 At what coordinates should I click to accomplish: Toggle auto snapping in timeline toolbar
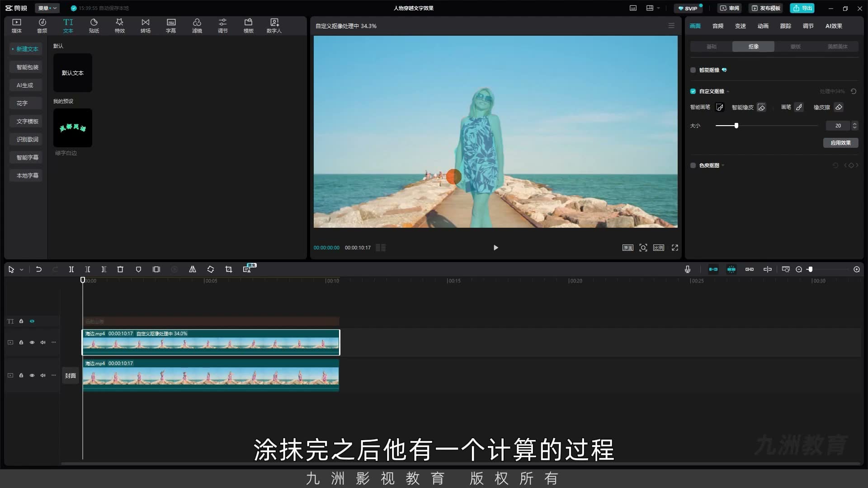731,269
